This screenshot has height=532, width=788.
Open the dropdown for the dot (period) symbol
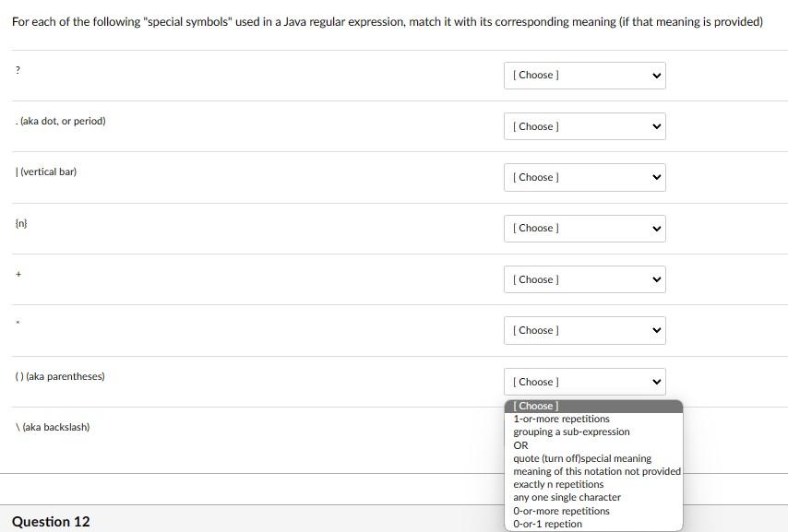point(584,126)
